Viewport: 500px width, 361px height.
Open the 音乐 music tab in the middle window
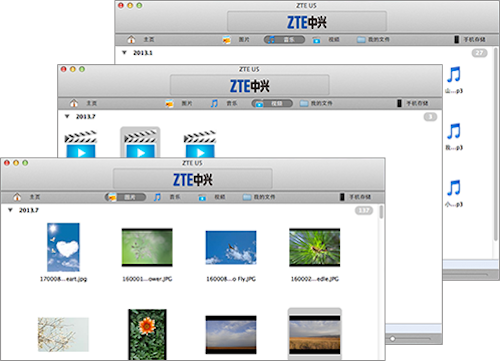click(224, 103)
